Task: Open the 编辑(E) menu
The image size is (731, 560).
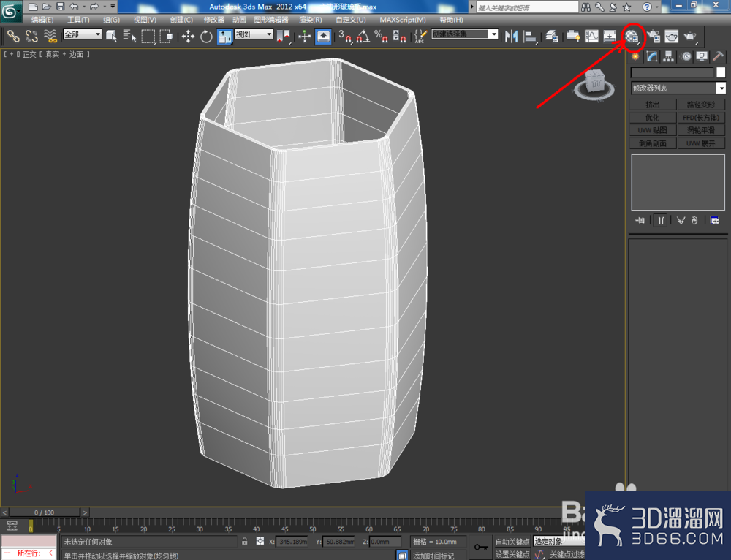Action: pos(42,20)
